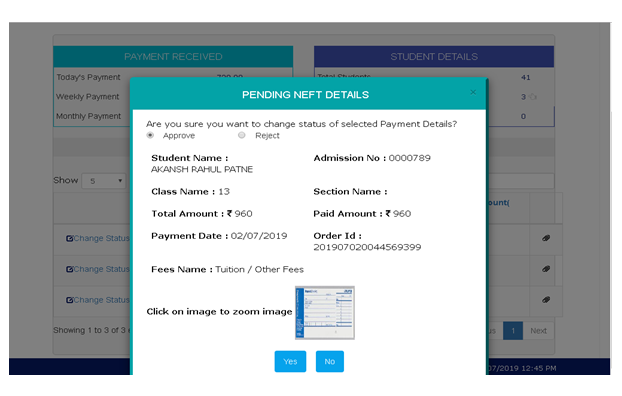Click the student count 41
This screenshot has width=622, height=396.
click(526, 77)
